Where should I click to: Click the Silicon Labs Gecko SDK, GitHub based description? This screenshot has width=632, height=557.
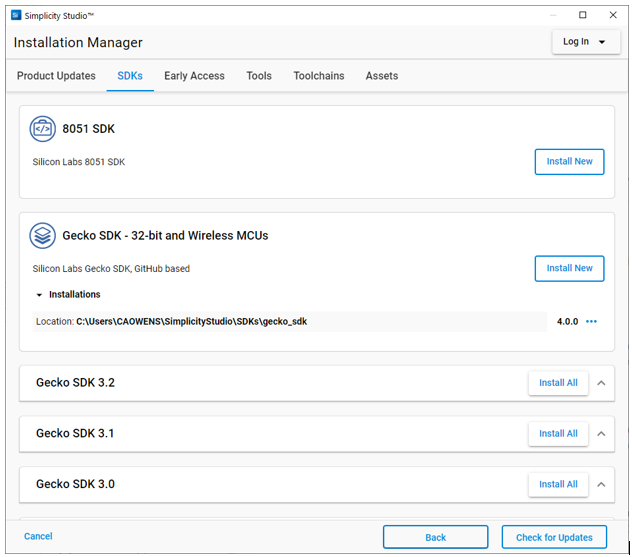(x=111, y=269)
